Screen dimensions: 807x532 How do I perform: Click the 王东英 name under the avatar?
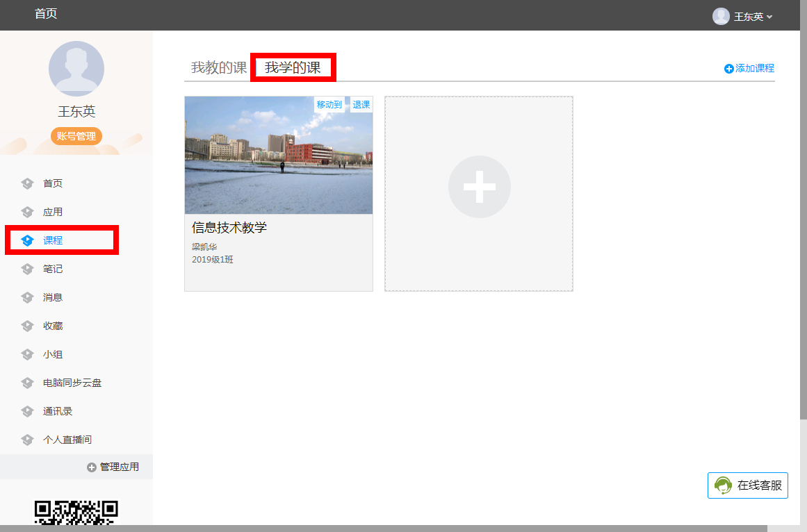pos(76,112)
